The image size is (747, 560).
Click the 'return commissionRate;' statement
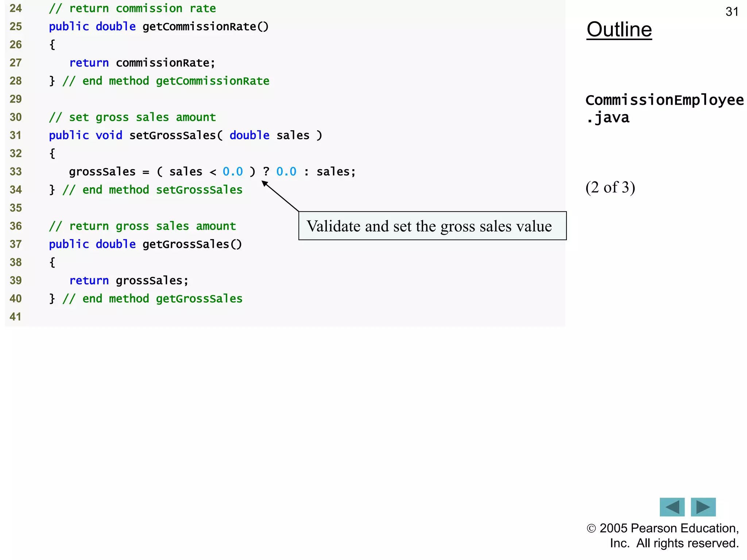pyautogui.click(x=142, y=63)
